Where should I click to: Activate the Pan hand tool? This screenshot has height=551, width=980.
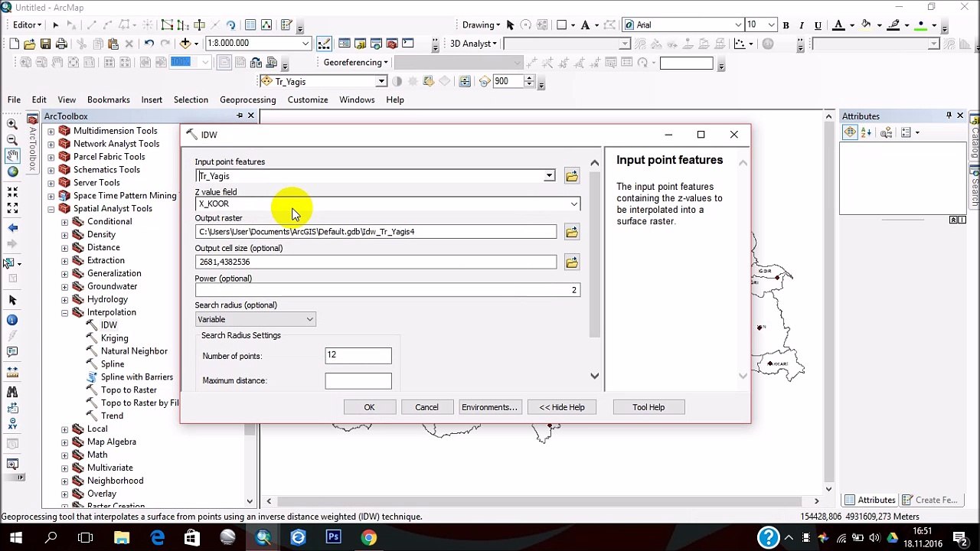click(x=12, y=156)
